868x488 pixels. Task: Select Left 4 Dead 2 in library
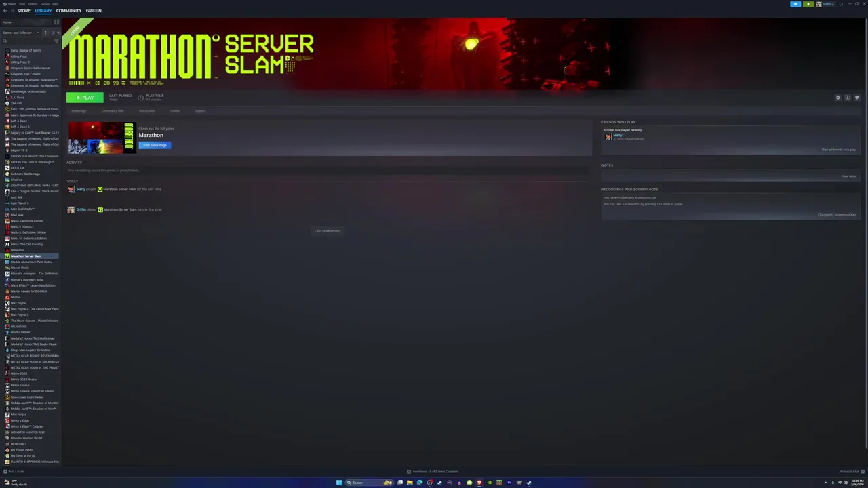[20, 127]
